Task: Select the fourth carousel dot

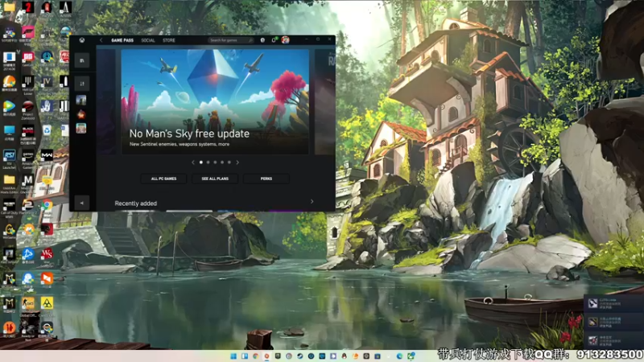Action: (x=222, y=162)
